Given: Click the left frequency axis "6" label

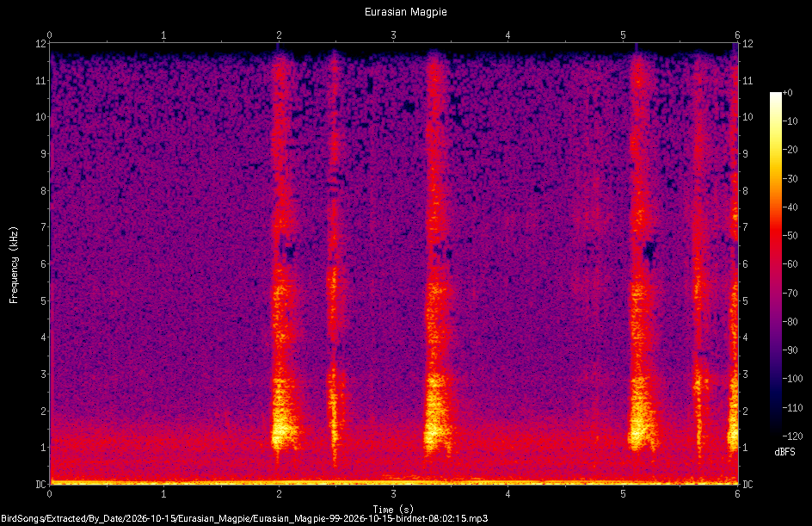Looking at the screenshot, I should point(44,263).
